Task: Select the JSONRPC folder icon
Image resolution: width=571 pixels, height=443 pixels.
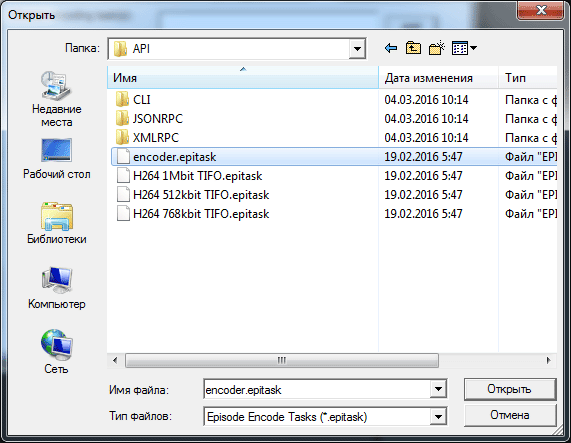Action: point(122,118)
